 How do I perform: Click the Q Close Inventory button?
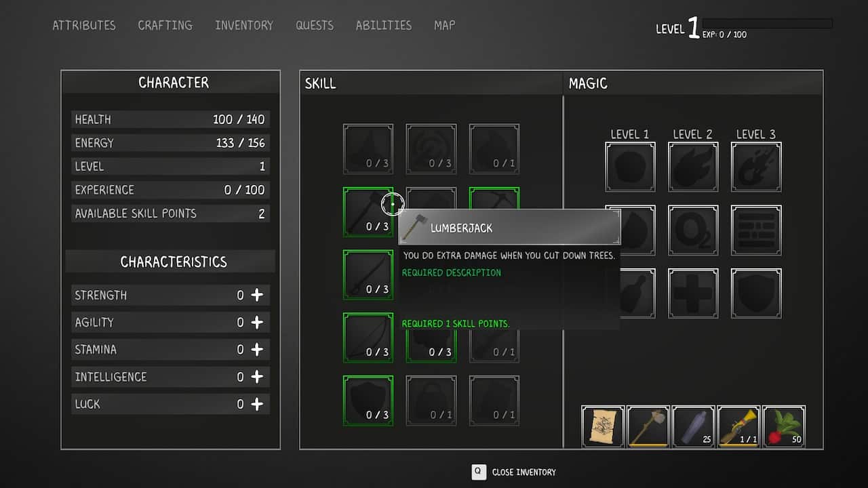point(513,472)
